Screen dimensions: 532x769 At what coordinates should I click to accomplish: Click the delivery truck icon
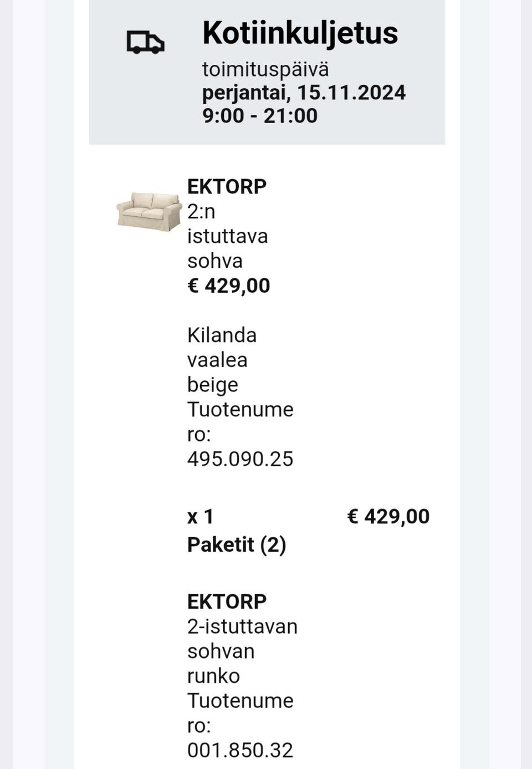146,42
